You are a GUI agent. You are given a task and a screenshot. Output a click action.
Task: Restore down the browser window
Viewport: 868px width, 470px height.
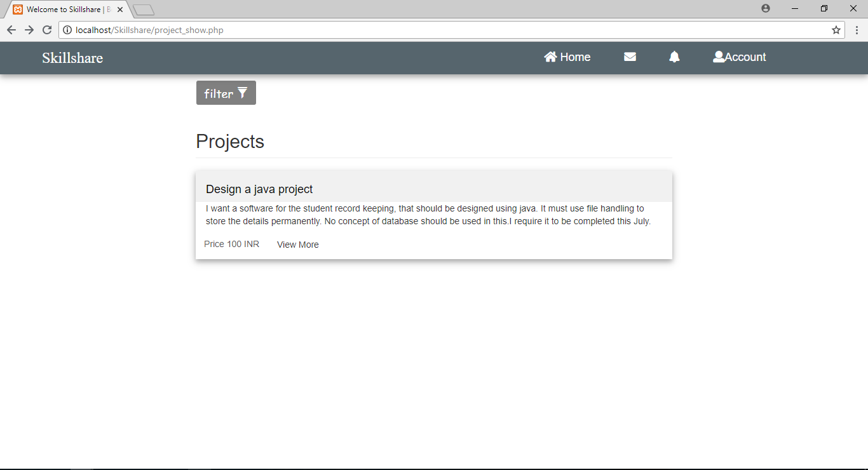click(824, 8)
